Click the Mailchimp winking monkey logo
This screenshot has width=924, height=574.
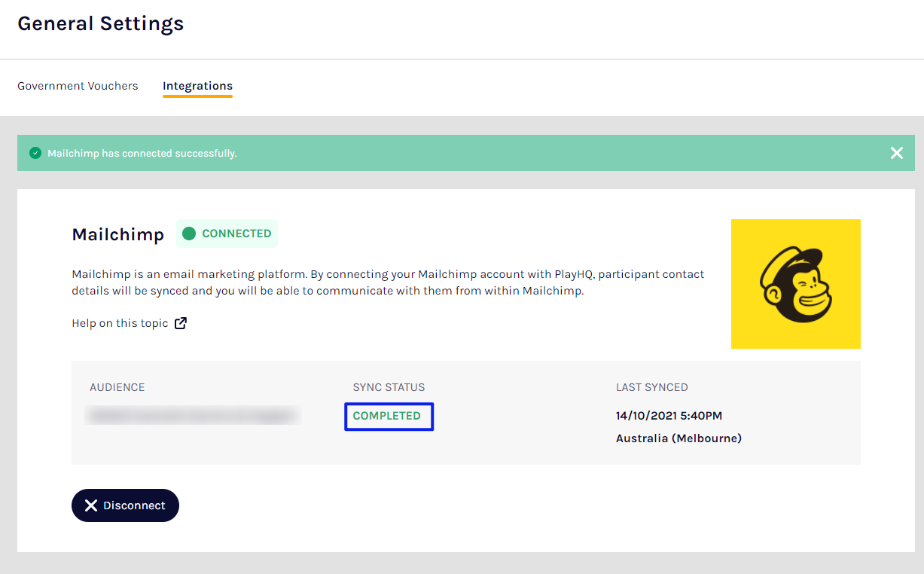795,283
